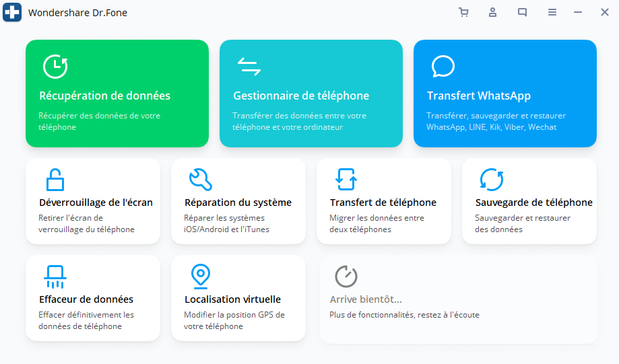Click the Dr.Fone logo icon
Image resolution: width=619 pixels, height=364 pixels.
tap(11, 12)
